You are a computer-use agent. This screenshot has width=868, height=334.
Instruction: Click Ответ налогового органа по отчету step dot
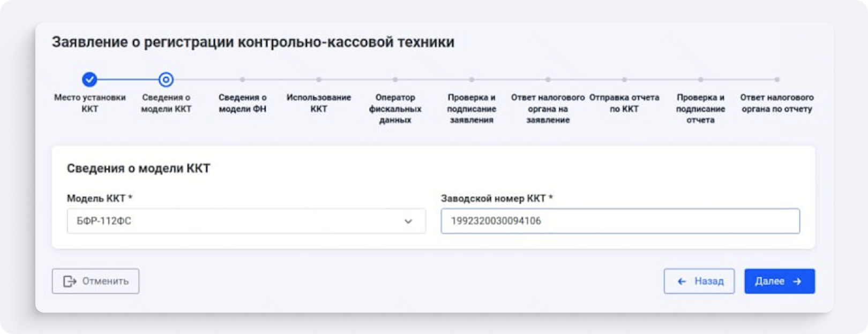[777, 80]
